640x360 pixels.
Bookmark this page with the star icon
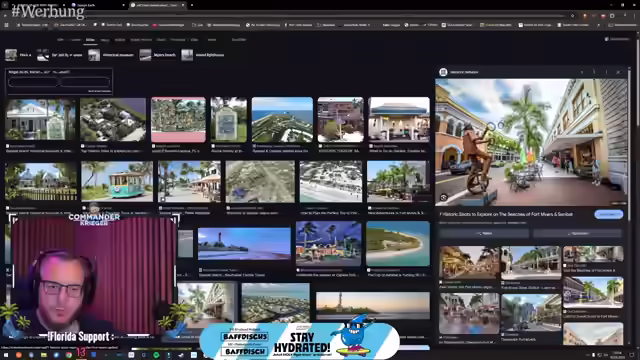(573, 16)
